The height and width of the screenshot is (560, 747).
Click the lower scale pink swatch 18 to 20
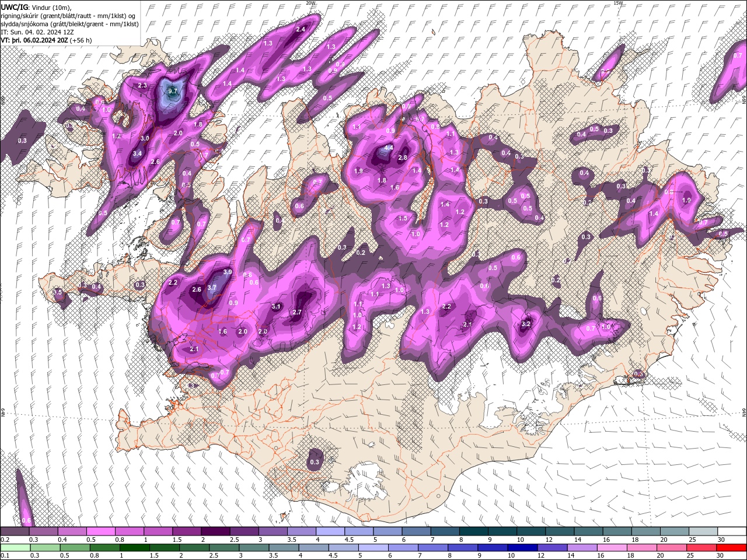click(x=641, y=548)
